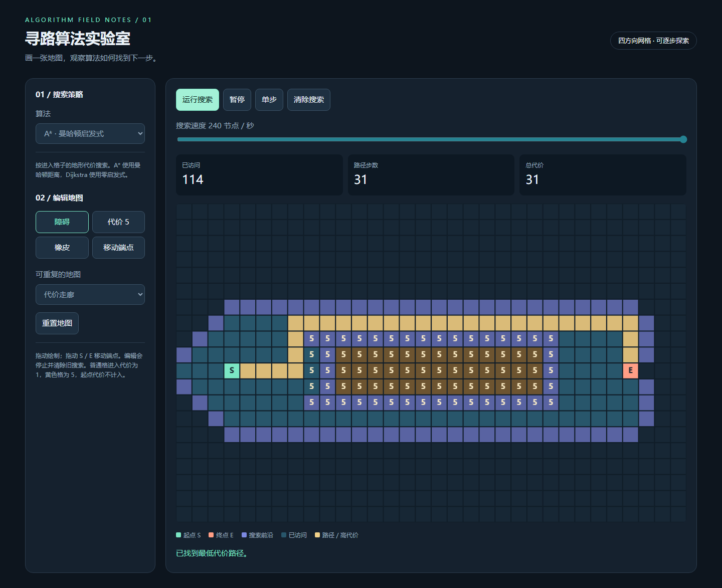
Task: Click the 起点 S legend entry
Action: 189,535
